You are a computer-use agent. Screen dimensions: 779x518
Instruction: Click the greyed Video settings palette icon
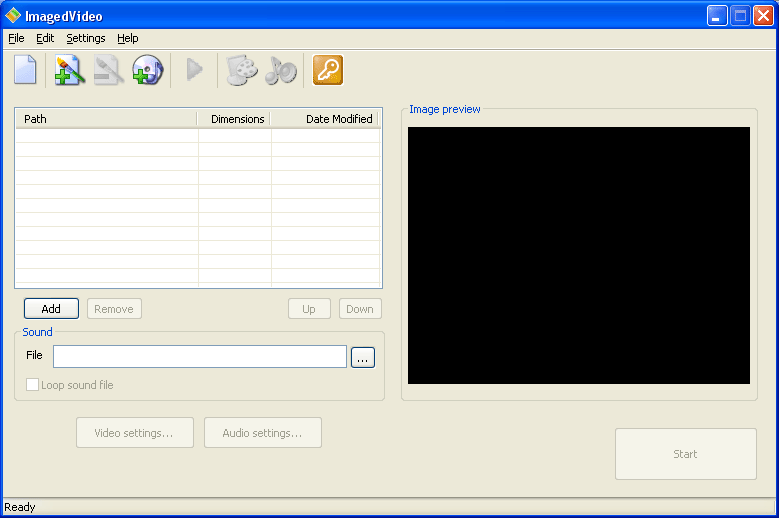tap(241, 70)
